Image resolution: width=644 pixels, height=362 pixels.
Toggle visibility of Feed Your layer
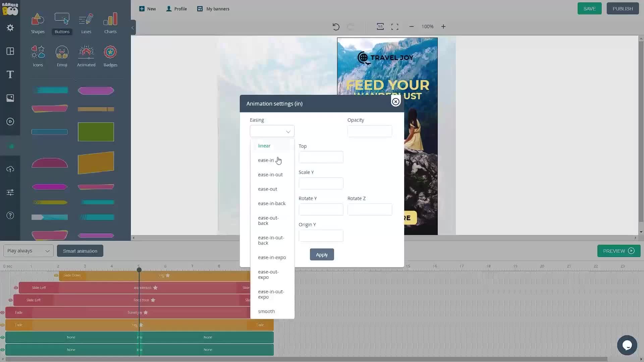coord(10,300)
